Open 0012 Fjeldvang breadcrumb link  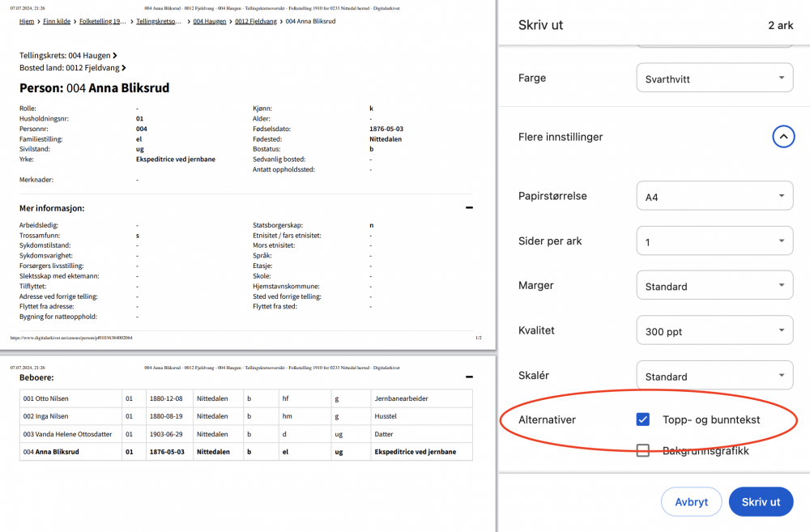pos(257,21)
